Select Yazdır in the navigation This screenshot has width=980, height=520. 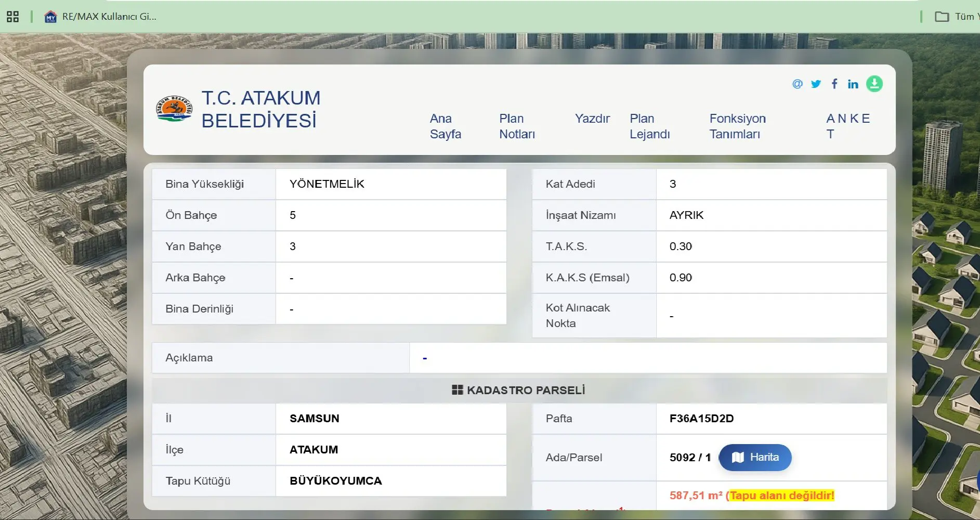point(592,119)
